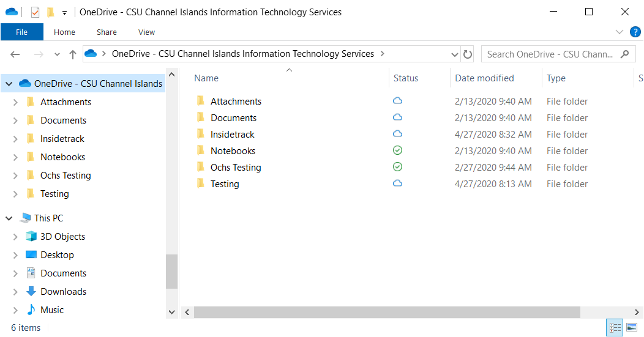Select the Testing folder in file list
644x337 pixels.
pyautogui.click(x=225, y=184)
